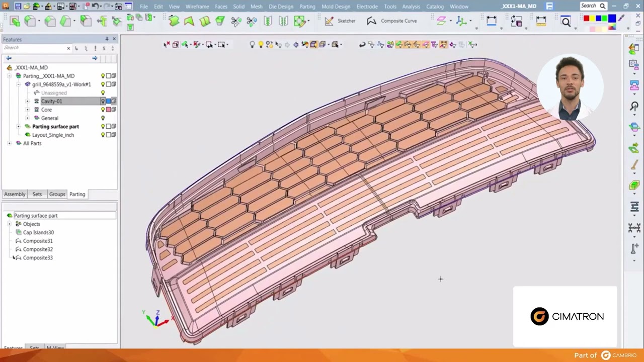Click the Undo arrow icon
This screenshot has height=362, width=644.
pos(95,6)
